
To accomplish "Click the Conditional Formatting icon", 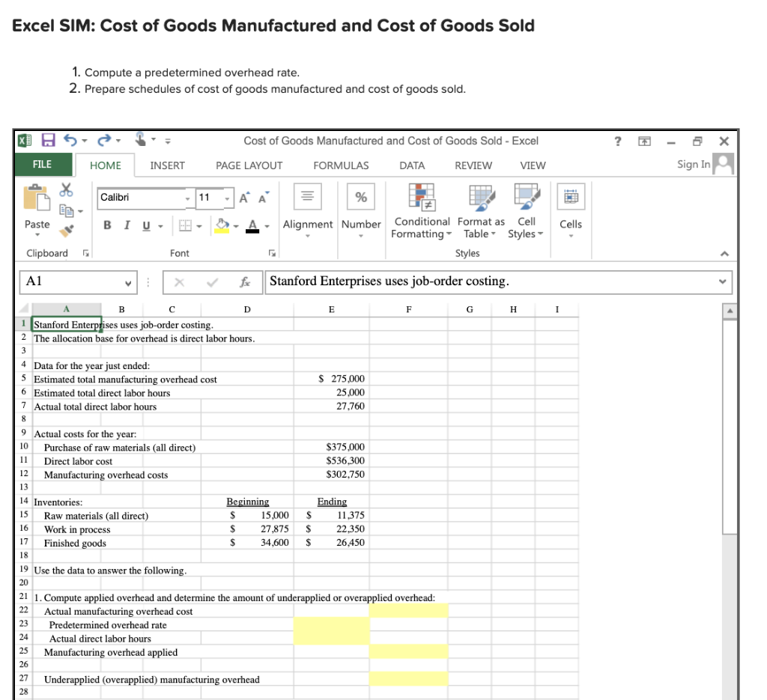I will tap(422, 196).
